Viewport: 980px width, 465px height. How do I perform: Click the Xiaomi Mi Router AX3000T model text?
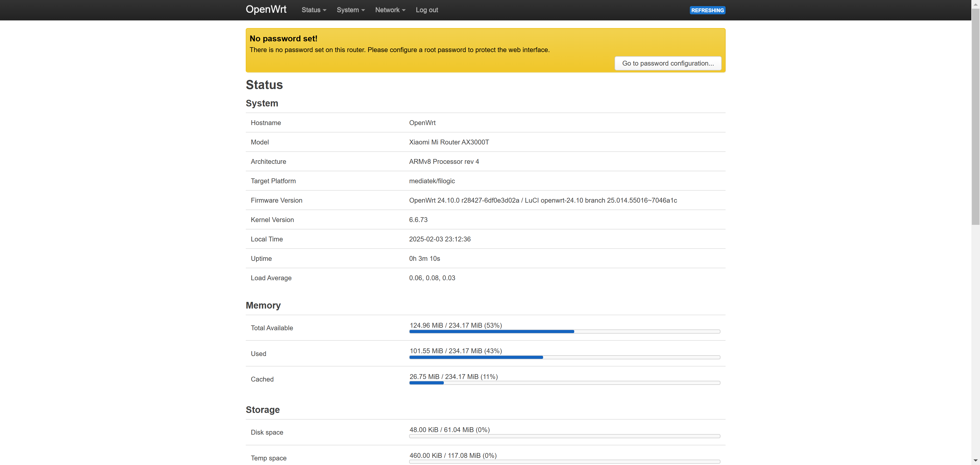coord(449,142)
